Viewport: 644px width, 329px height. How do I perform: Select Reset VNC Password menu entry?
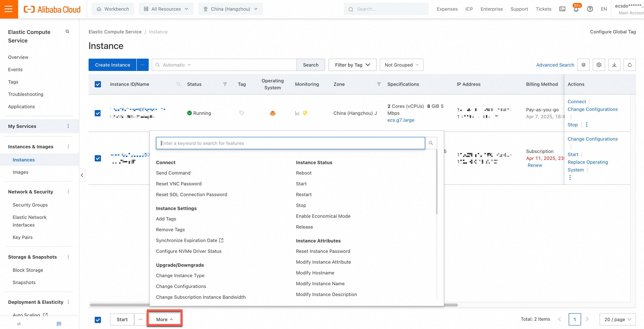click(179, 184)
